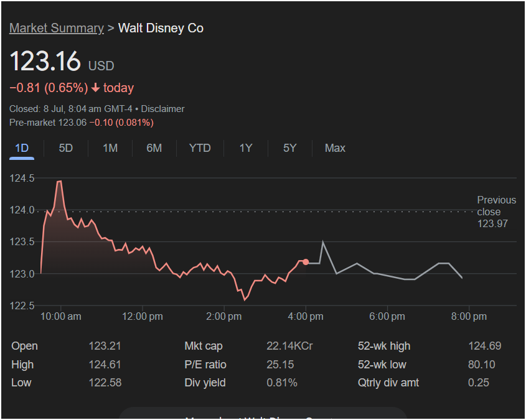Click the High value 124.61
526x420 pixels.
105,365
